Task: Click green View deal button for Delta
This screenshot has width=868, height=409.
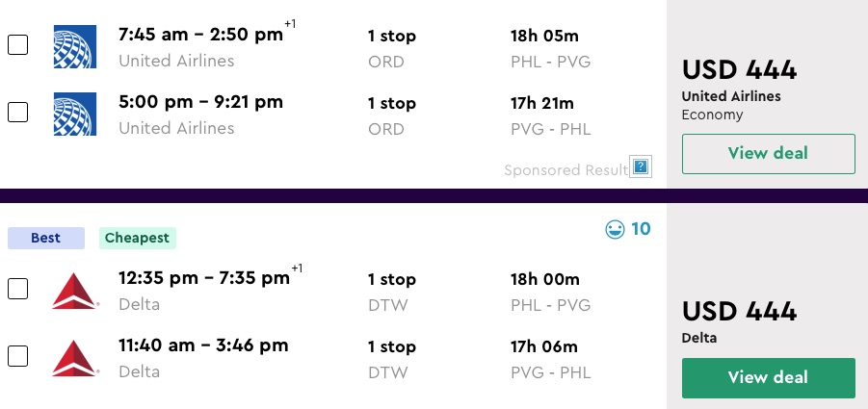Action: pos(768,377)
